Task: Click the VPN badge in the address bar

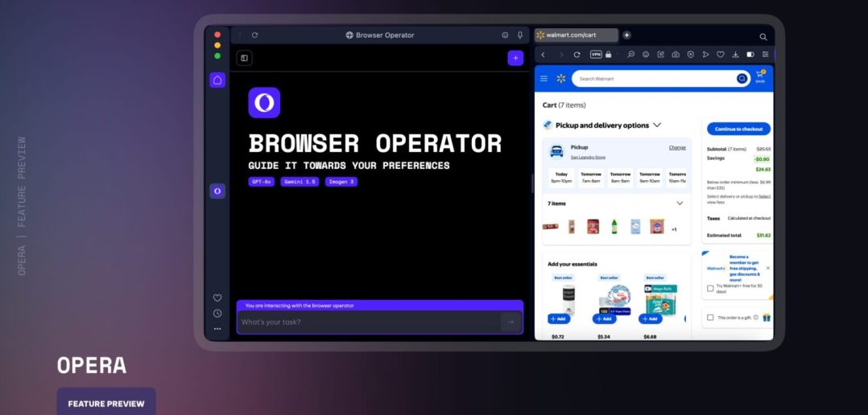Action: click(596, 55)
